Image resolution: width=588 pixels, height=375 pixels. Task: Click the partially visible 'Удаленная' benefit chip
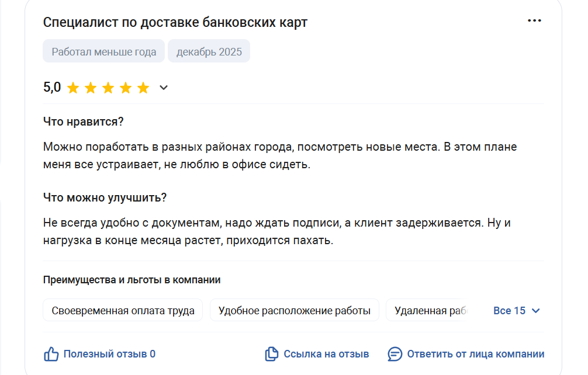point(428,311)
